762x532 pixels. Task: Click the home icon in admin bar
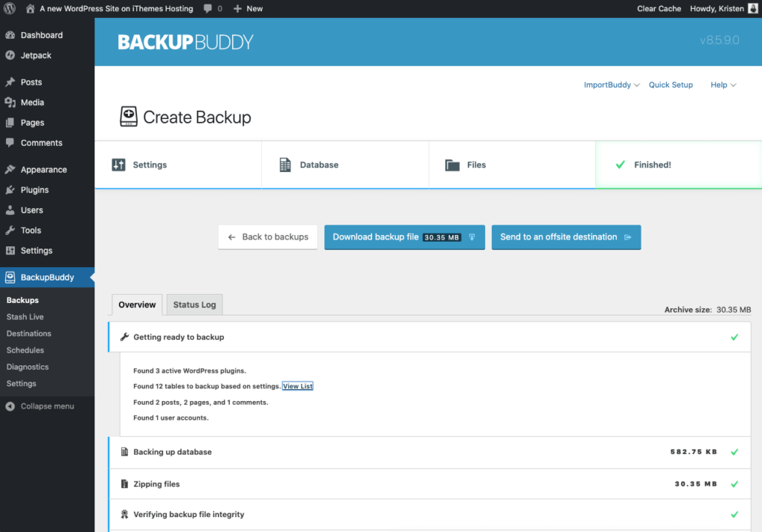[x=30, y=8]
